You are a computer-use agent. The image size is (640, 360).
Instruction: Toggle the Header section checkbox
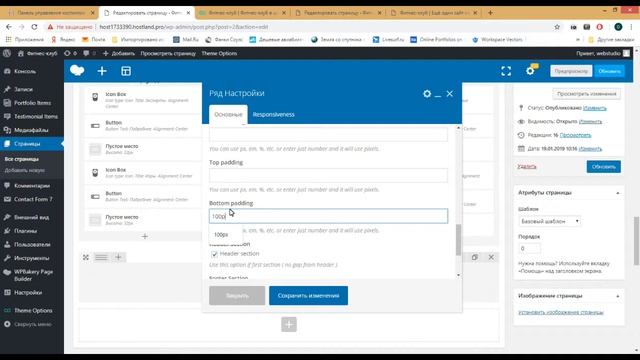click(214, 254)
